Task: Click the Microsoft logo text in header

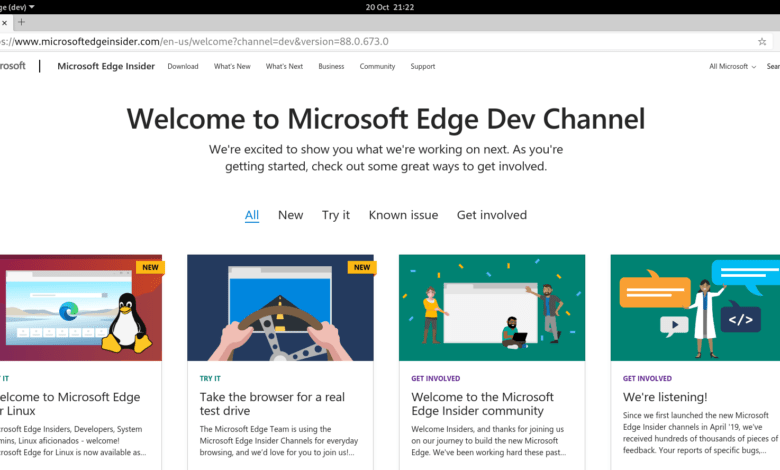Action: 12,66
